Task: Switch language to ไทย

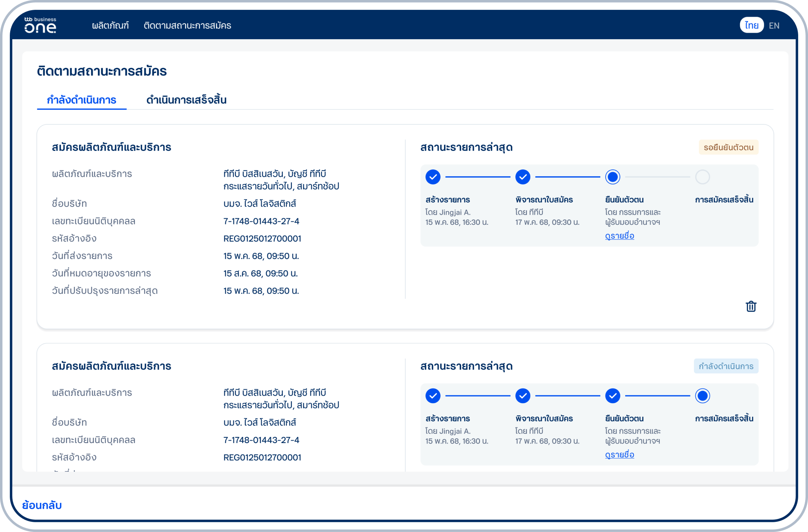Action: coord(751,25)
